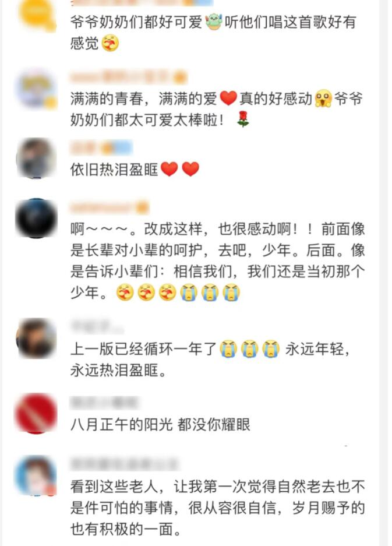Tap the first crying emoji after 循环一年了
The image size is (392, 546).
(228, 349)
